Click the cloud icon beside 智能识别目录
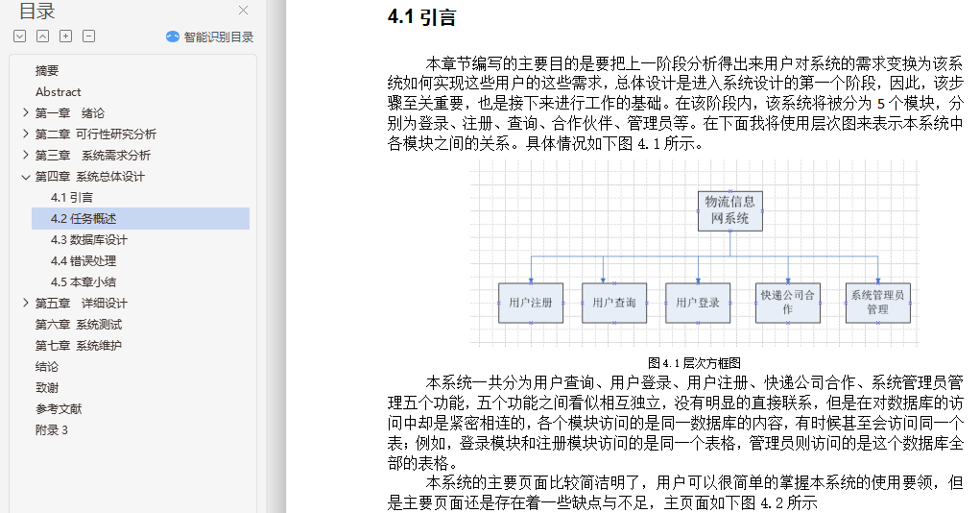980x513 pixels. [x=173, y=37]
